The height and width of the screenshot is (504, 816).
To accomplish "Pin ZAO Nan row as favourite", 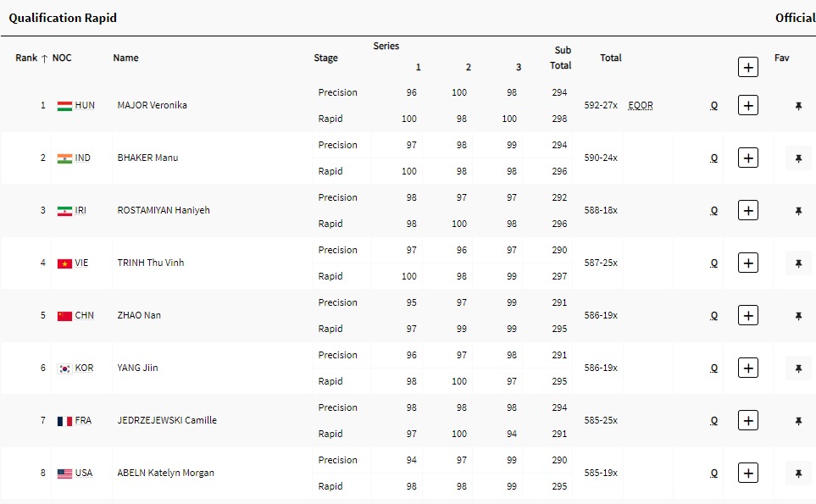I will (x=798, y=316).
